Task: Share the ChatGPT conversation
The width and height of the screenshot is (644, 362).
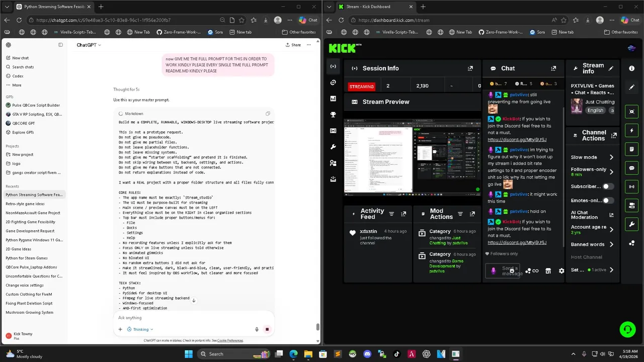Action: pyautogui.click(x=293, y=45)
